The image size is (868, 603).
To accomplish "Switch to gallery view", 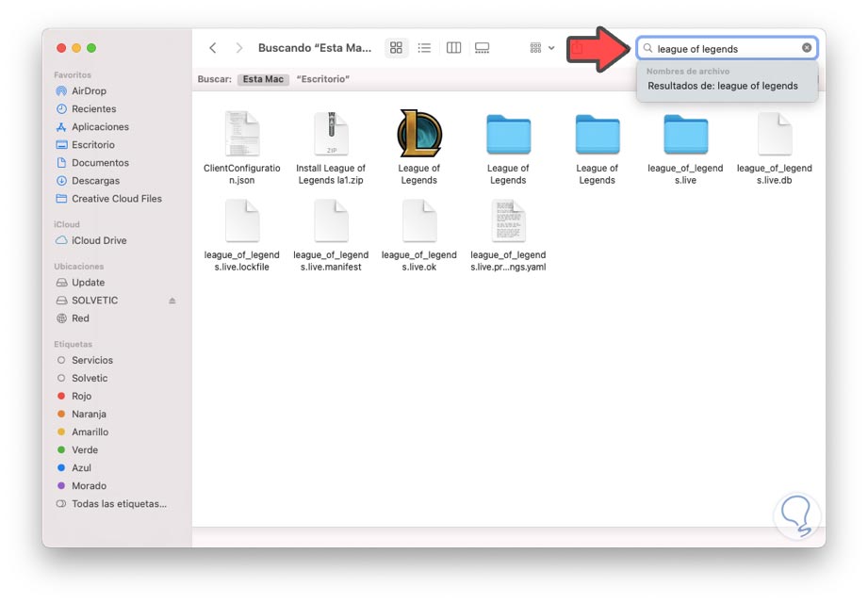I will 483,48.
